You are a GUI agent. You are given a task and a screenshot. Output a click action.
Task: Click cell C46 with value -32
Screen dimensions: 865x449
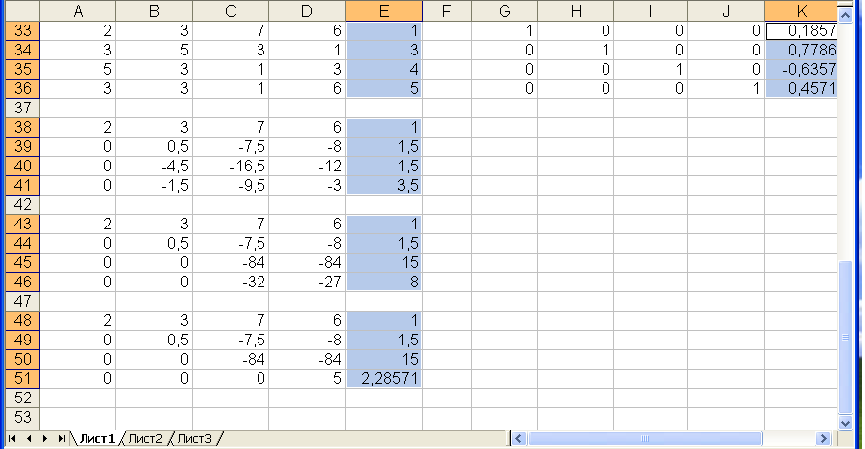click(231, 282)
